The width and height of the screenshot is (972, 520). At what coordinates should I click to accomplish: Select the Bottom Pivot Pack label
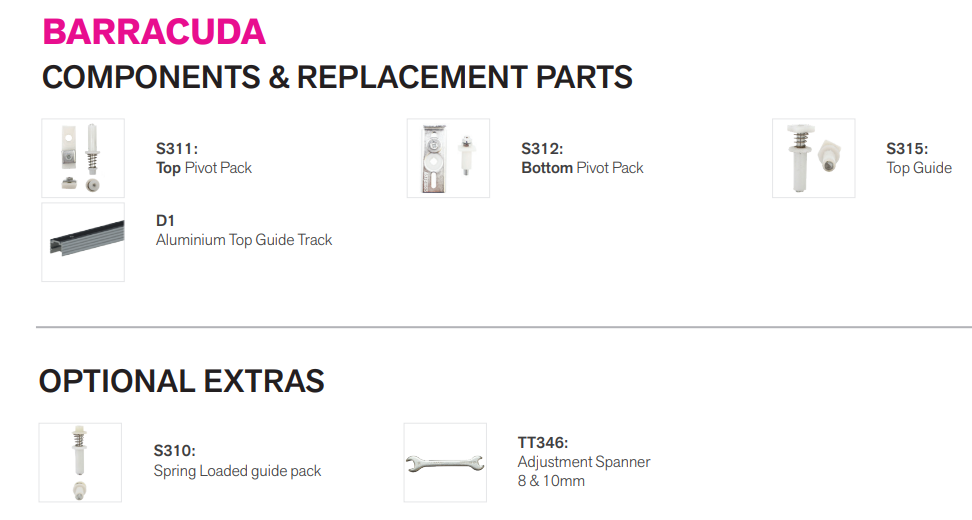tap(582, 168)
